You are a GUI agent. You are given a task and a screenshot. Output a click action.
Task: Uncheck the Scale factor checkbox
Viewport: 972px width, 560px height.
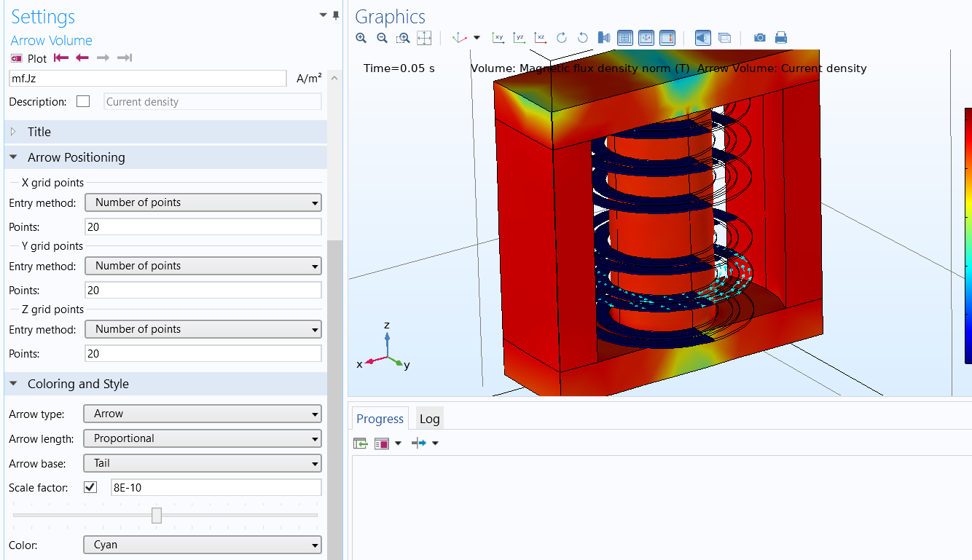pyautogui.click(x=90, y=487)
